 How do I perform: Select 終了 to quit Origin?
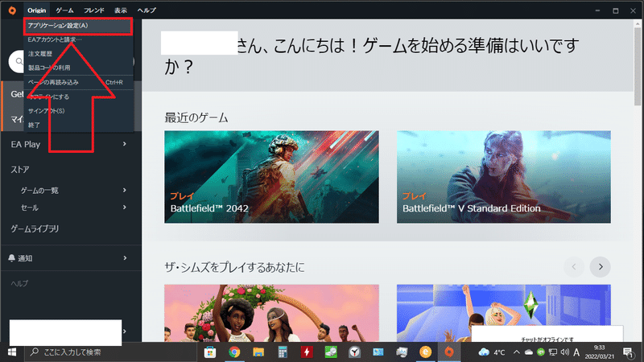pyautogui.click(x=78, y=125)
